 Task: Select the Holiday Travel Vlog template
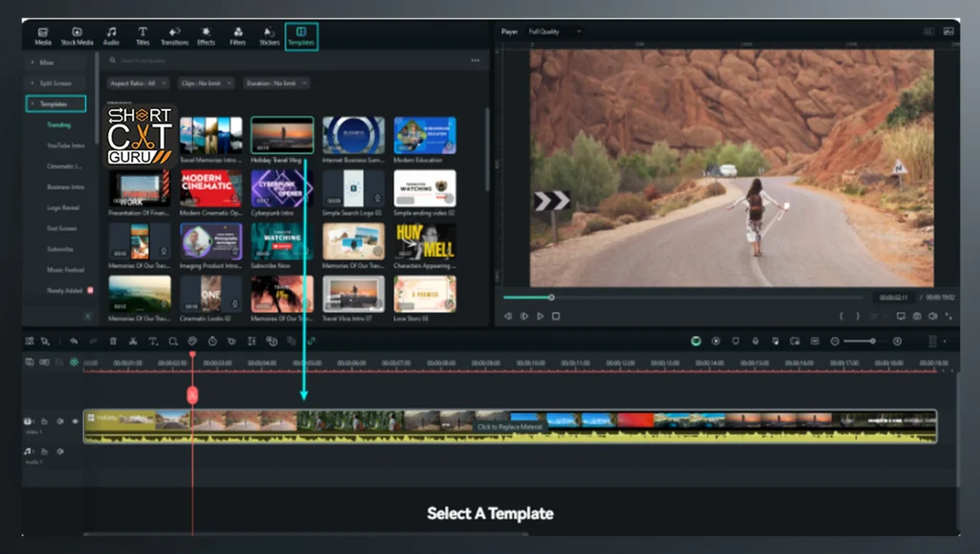282,135
